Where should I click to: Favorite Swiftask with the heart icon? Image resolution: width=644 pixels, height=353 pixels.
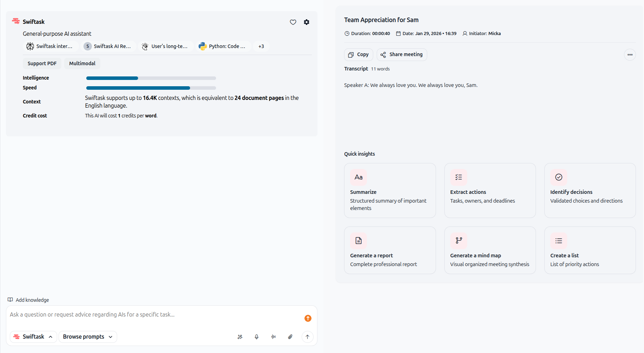(x=293, y=22)
